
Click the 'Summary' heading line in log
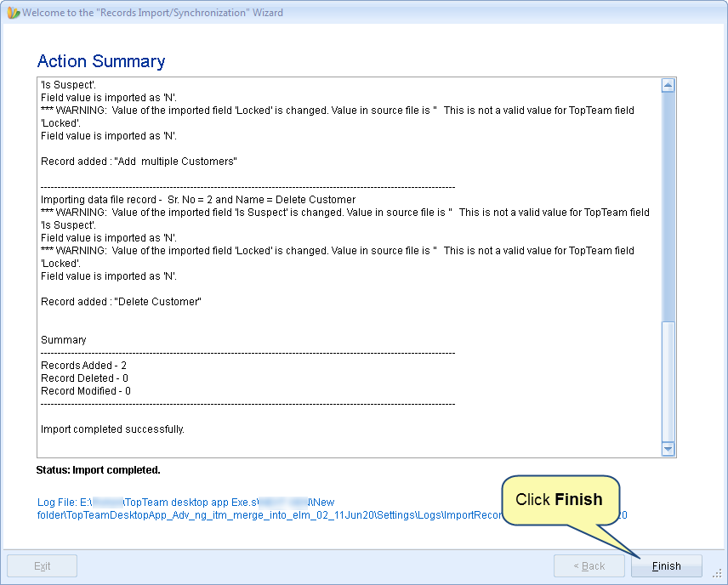64,340
